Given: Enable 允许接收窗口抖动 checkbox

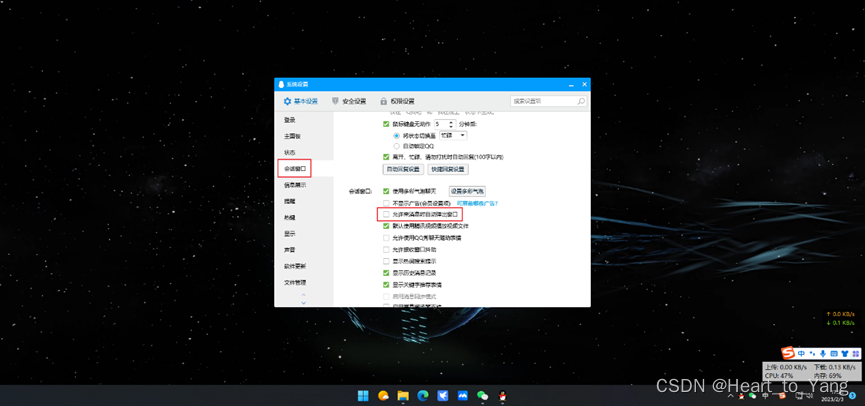Looking at the screenshot, I should [386, 250].
